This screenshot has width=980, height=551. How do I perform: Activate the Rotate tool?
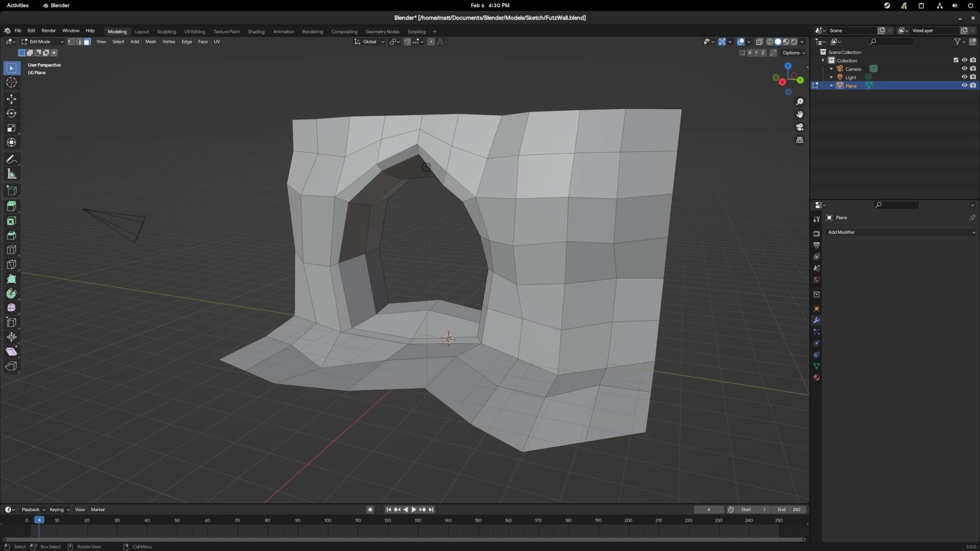(x=12, y=113)
